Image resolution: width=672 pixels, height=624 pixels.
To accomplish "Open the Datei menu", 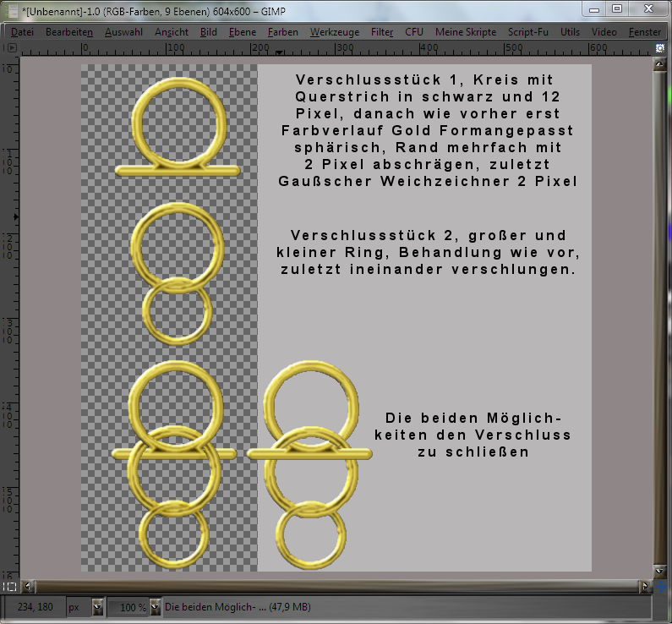I will pyautogui.click(x=23, y=31).
